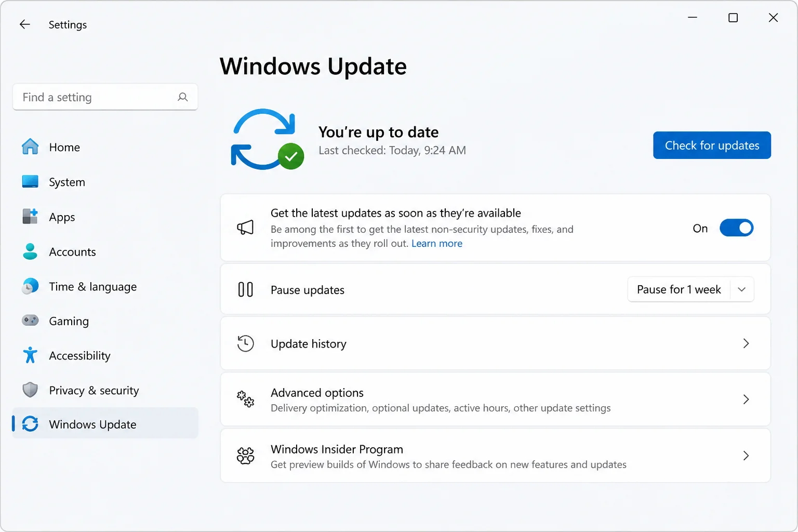Open the Home settings page
The width and height of the screenshot is (798, 532).
coord(105,147)
